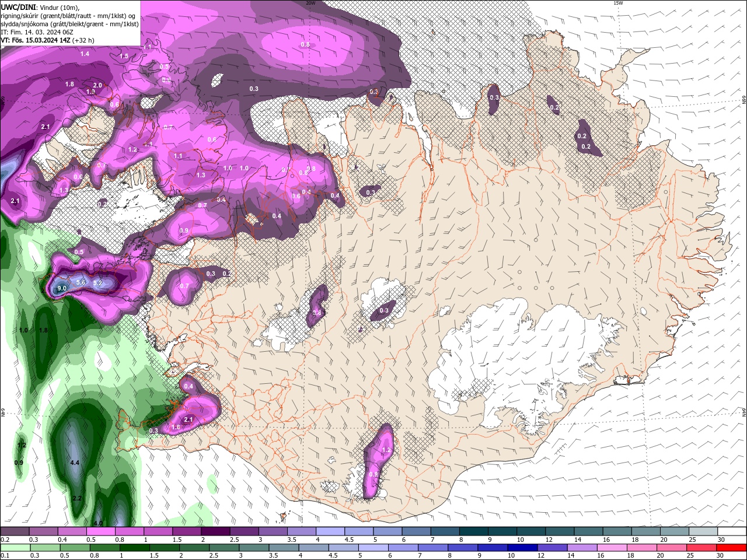Click the 'IT: Fim. 14. 03. 2024 06Z' initial time line

37,32
